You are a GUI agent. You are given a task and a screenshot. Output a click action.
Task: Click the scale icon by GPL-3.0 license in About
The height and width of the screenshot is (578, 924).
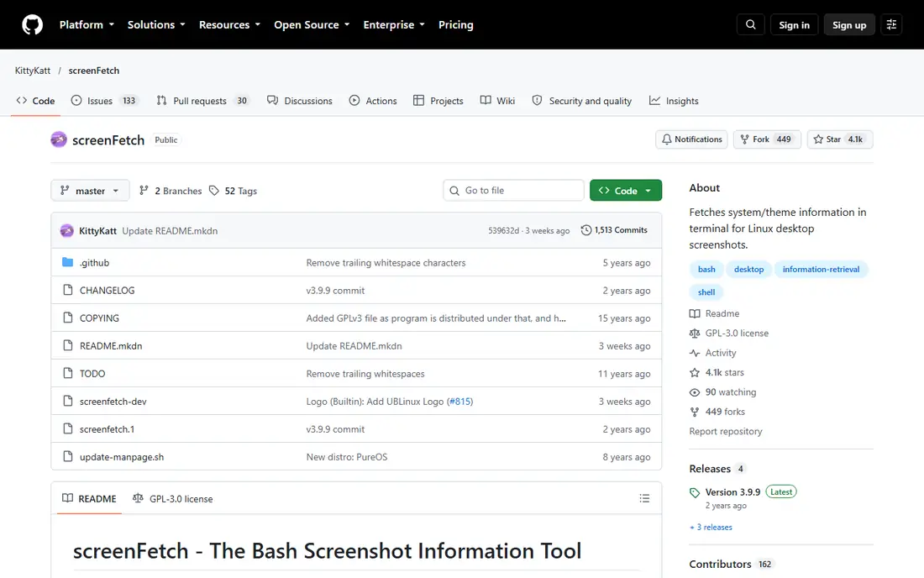(x=695, y=333)
